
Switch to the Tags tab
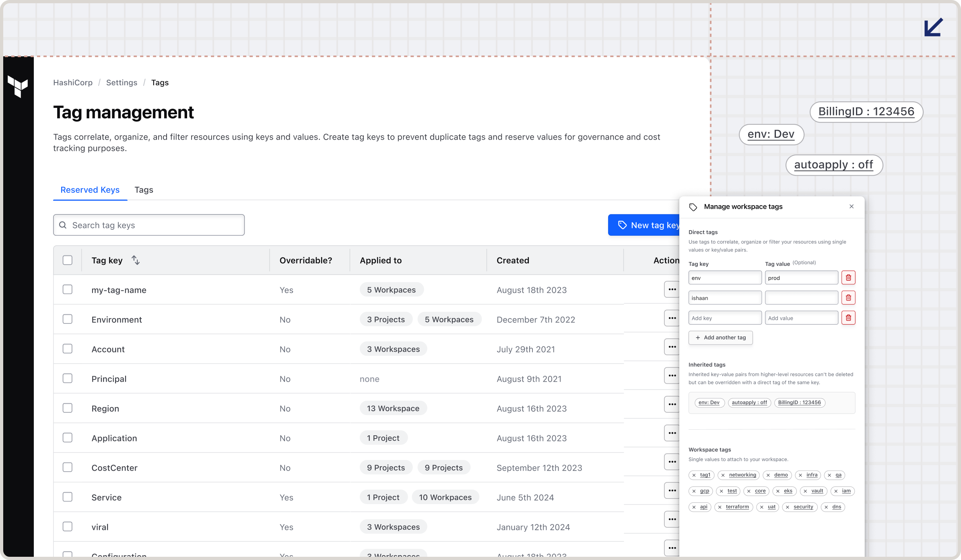144,190
